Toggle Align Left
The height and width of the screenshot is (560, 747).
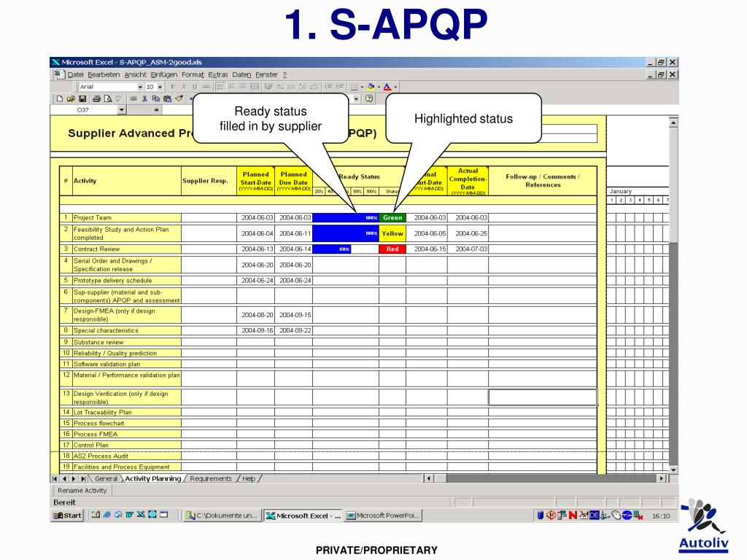point(220,87)
